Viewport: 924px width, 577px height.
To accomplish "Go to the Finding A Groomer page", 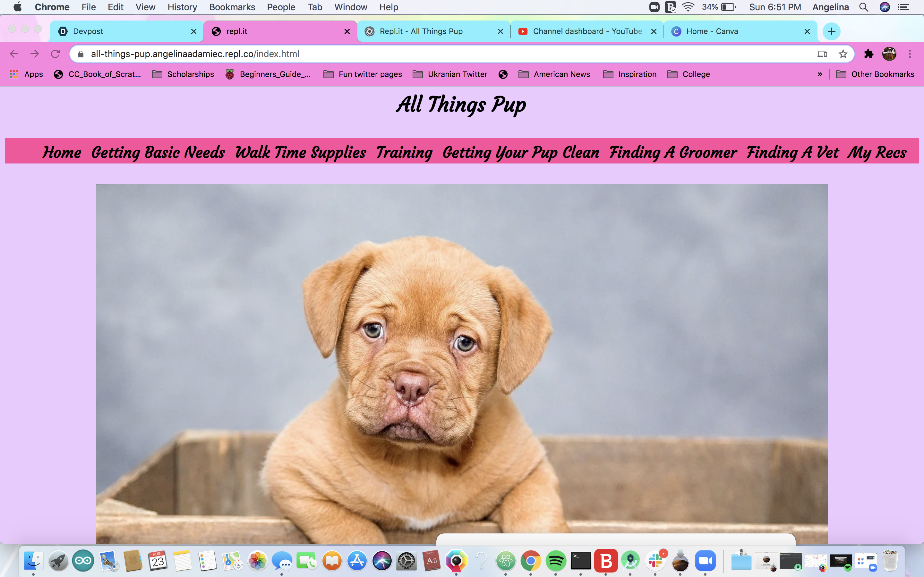I will pyautogui.click(x=673, y=152).
